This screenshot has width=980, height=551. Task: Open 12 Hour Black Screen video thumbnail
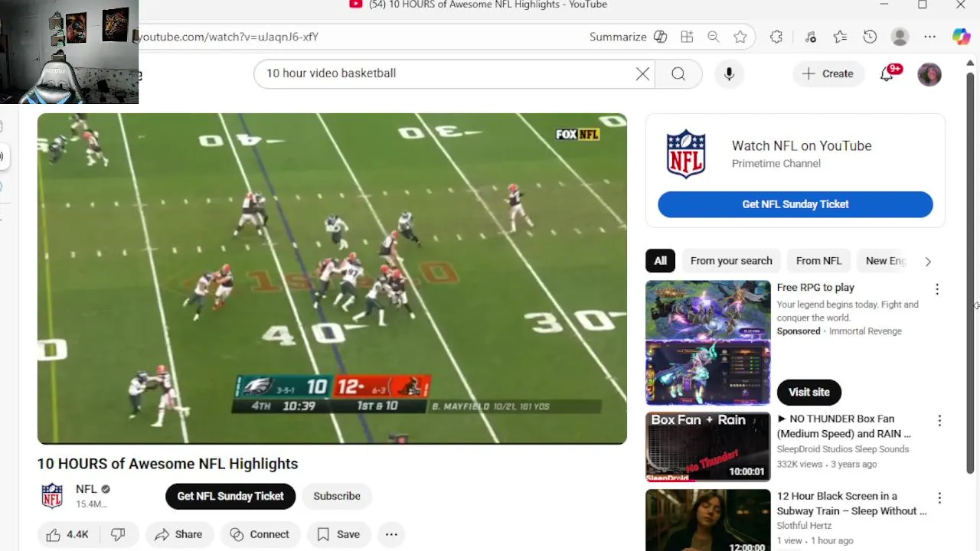pos(707,520)
